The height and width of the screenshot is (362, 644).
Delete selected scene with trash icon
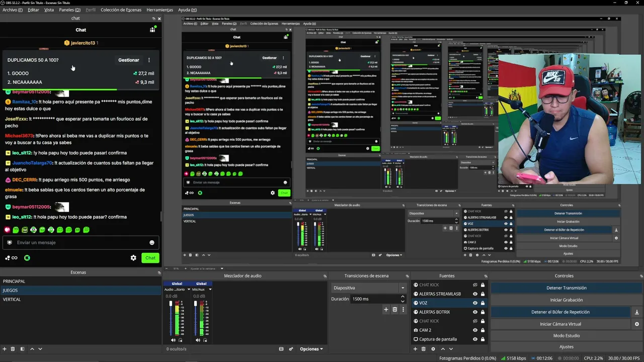[13, 349]
